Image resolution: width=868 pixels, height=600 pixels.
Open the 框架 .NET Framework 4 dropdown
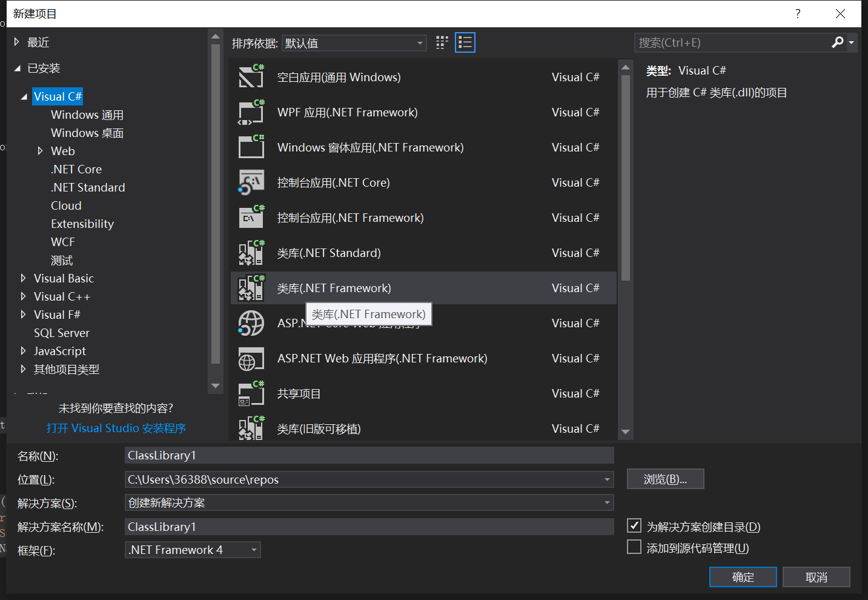[x=193, y=550]
